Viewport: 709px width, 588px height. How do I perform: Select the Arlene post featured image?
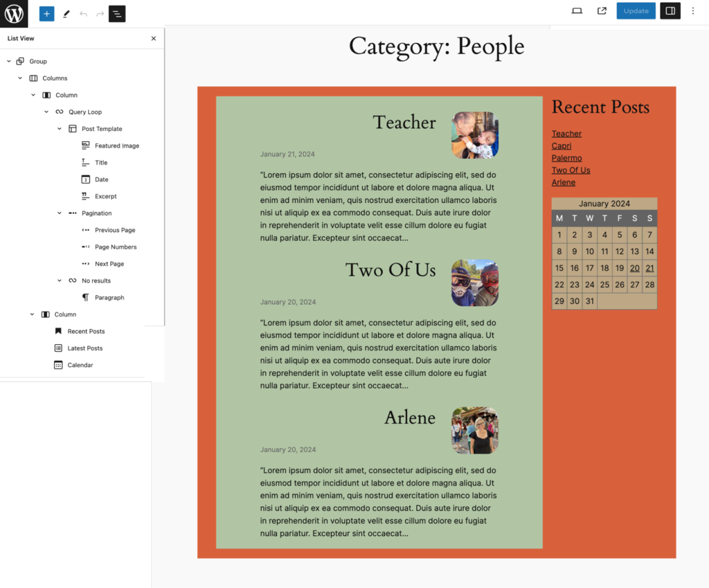[x=475, y=430]
